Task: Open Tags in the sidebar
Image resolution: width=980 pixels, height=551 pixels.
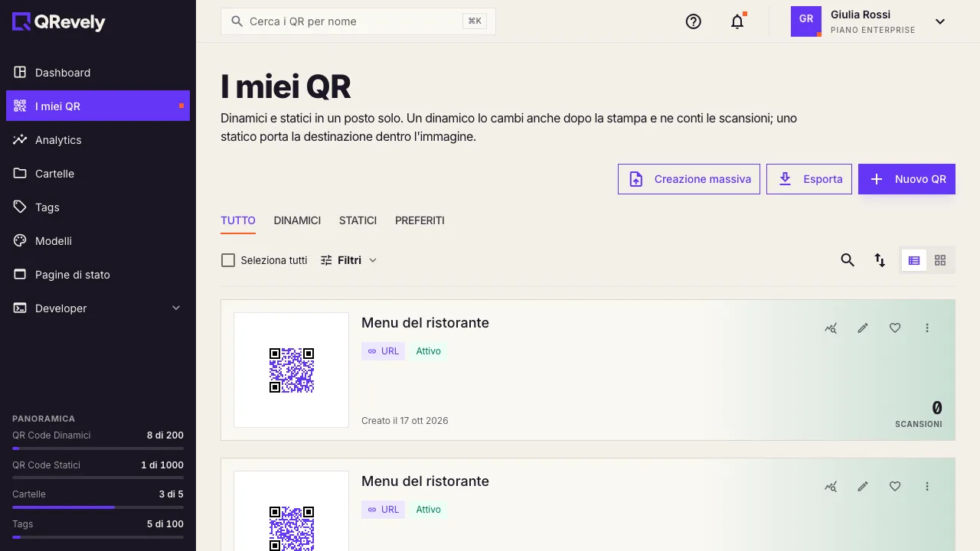Action: tap(98, 207)
